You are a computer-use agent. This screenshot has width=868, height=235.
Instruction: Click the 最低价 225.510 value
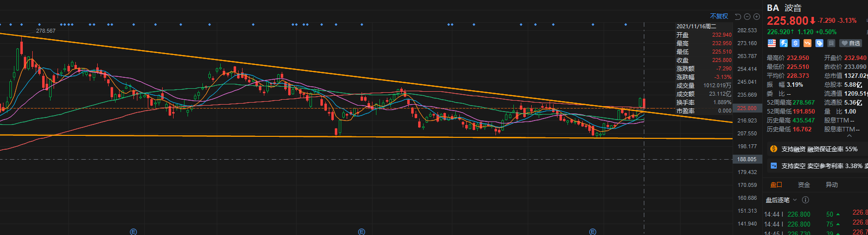[798, 67]
